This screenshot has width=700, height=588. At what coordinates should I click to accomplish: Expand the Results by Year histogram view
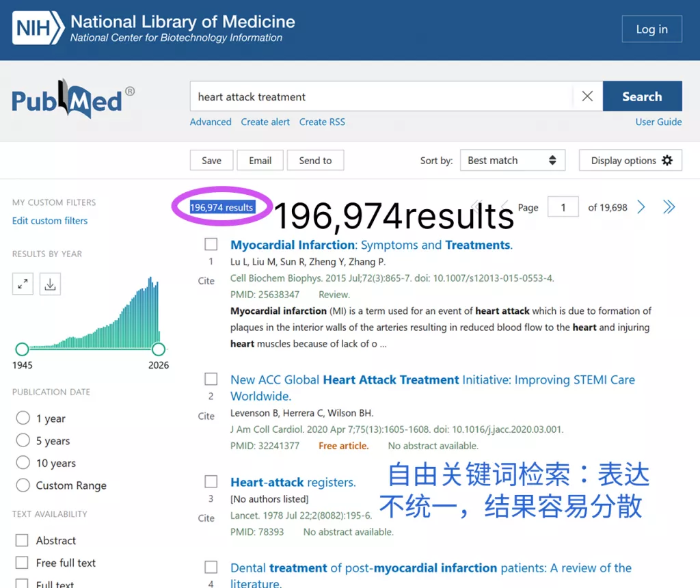[23, 284]
